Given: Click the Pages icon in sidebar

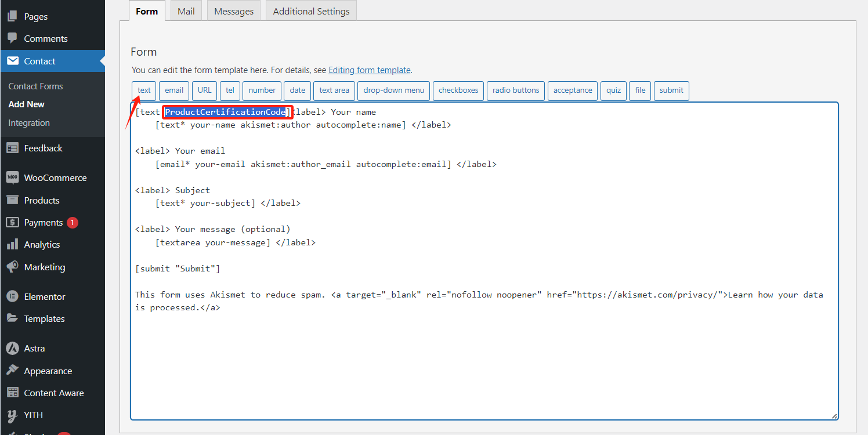Looking at the screenshot, I should coord(12,17).
